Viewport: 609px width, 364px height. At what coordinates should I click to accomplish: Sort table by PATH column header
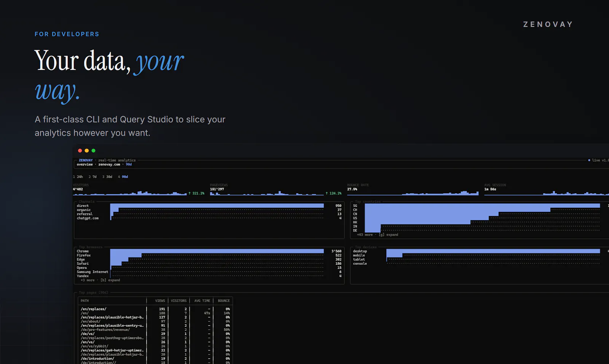point(84,301)
